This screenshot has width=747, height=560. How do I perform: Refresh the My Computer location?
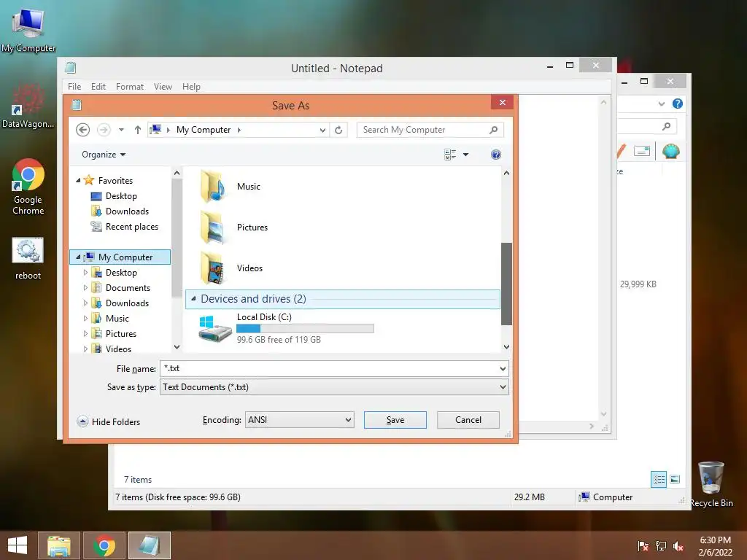tap(338, 130)
